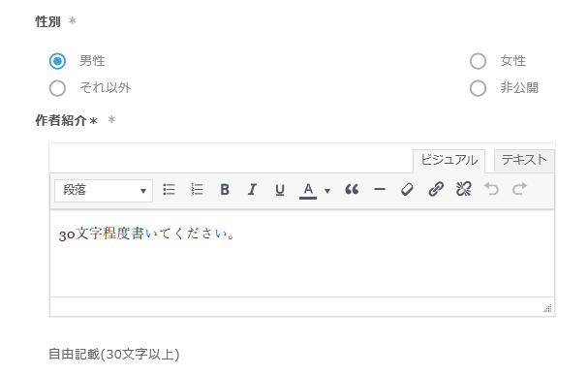Select the 女性 radio button
The width and height of the screenshot is (588, 375).
pyautogui.click(x=479, y=61)
